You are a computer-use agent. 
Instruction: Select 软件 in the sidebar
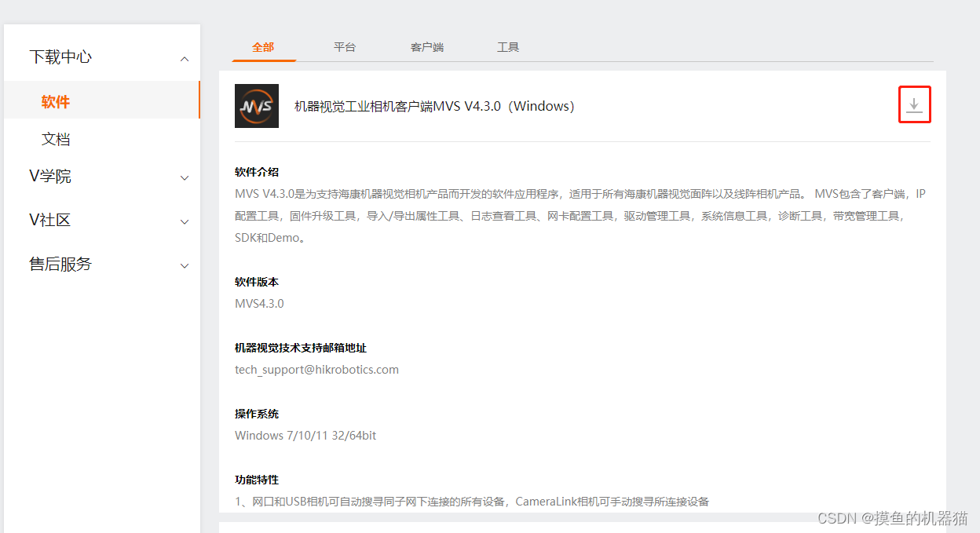[102, 100]
